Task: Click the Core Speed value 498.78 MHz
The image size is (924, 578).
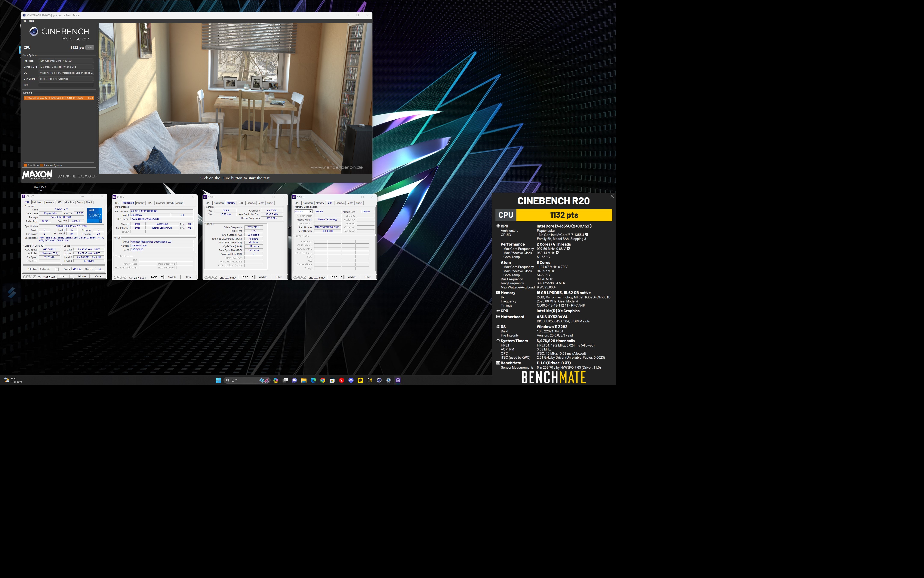Action: click(50, 249)
